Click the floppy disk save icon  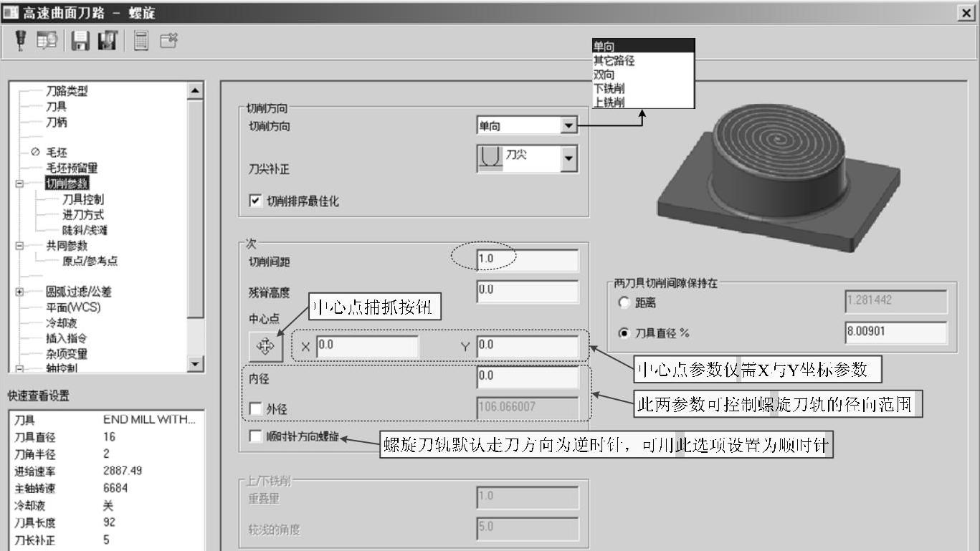[x=80, y=42]
